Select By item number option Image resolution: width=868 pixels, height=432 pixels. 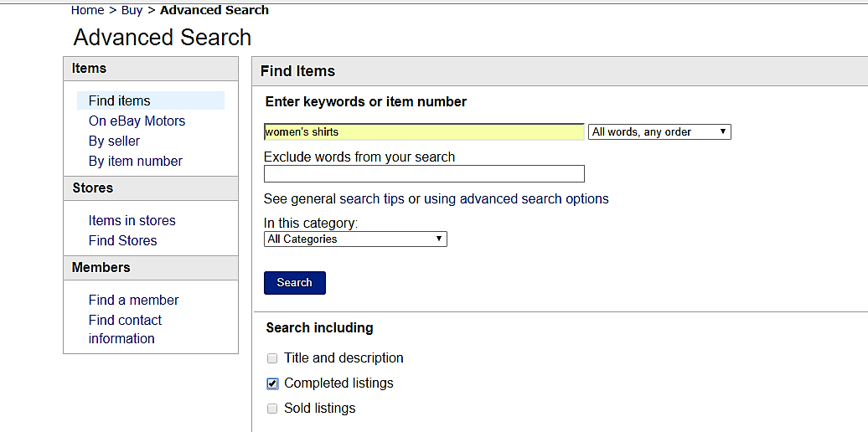coord(136,161)
